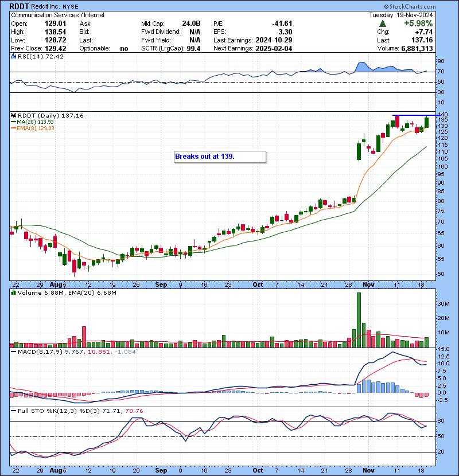Click Next Earnings date 2025-02-04
Viewport: 459px width, 476px height.
coord(274,49)
